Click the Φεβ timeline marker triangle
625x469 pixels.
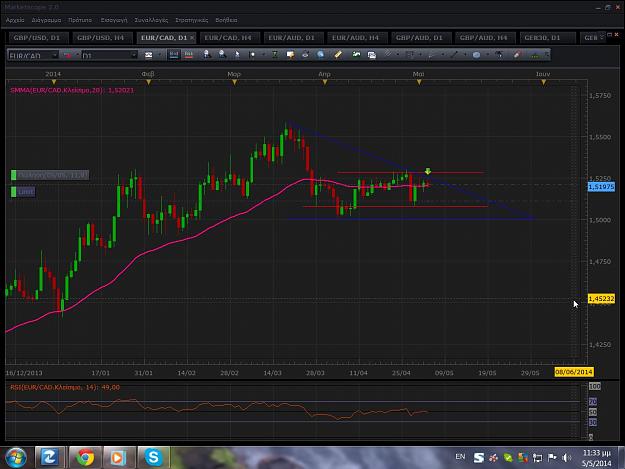(149, 82)
